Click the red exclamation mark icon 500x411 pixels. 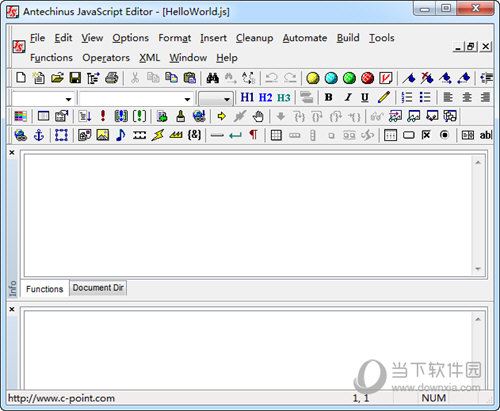click(103, 116)
